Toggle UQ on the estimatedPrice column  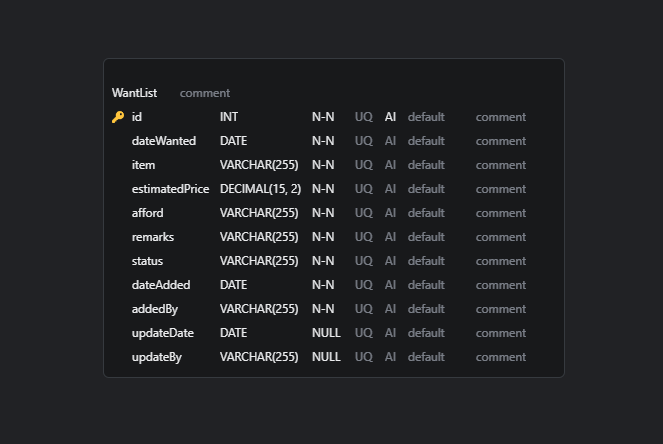(x=364, y=189)
